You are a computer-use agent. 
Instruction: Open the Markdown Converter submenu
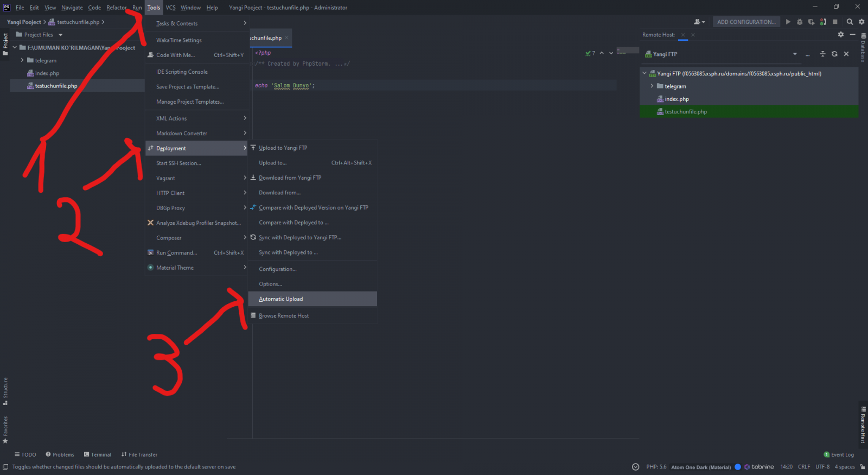coord(196,133)
